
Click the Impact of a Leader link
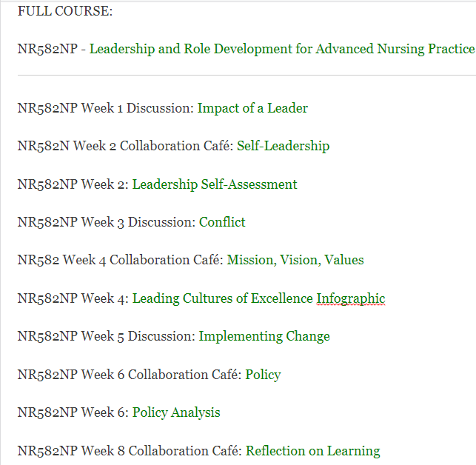252,108
